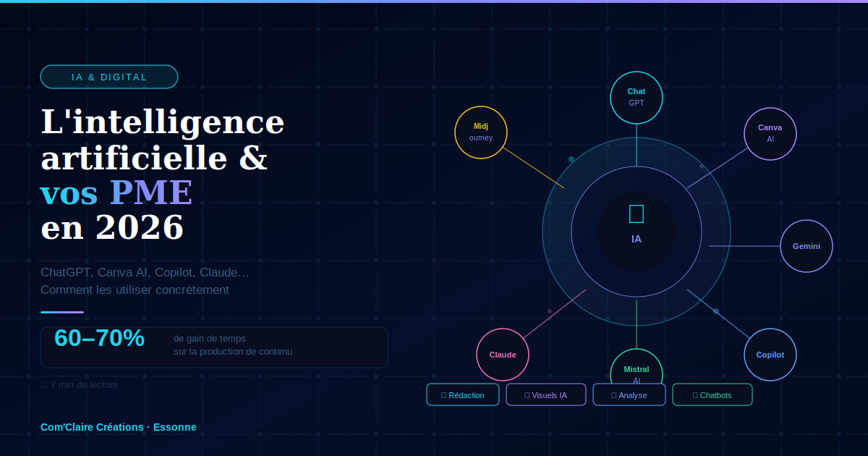Screen dimensions: 868x456
Task: Click the green Chatbots tag
Action: click(712, 394)
